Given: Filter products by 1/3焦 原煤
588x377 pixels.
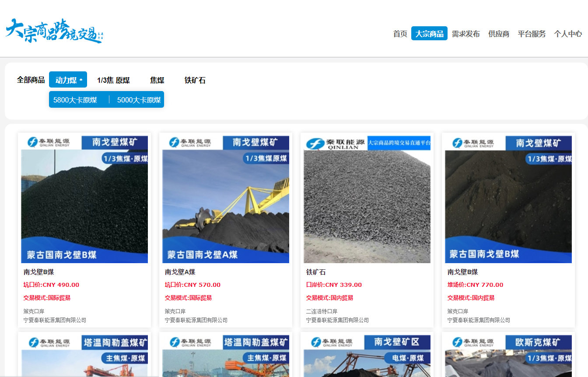Looking at the screenshot, I should coord(113,80).
